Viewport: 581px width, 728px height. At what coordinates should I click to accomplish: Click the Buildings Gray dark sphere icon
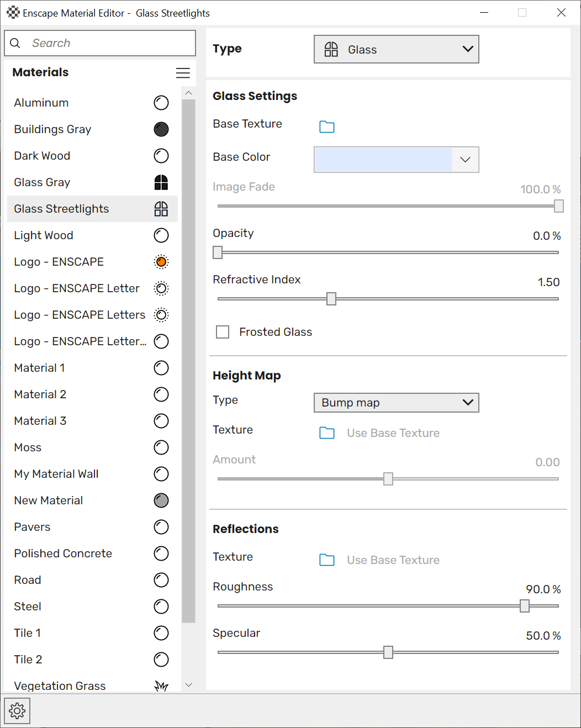point(161,129)
